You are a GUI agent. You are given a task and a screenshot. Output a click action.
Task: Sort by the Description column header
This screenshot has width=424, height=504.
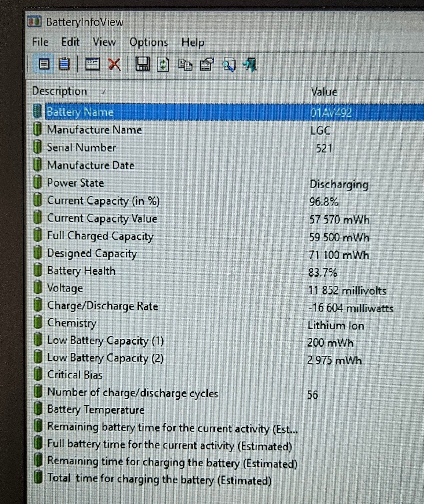coord(59,91)
